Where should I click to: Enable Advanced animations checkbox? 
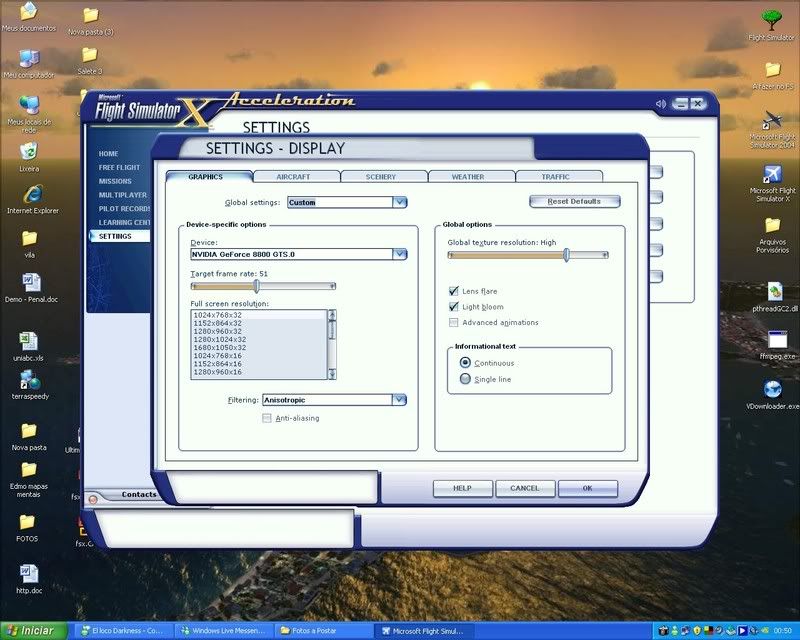(x=453, y=323)
